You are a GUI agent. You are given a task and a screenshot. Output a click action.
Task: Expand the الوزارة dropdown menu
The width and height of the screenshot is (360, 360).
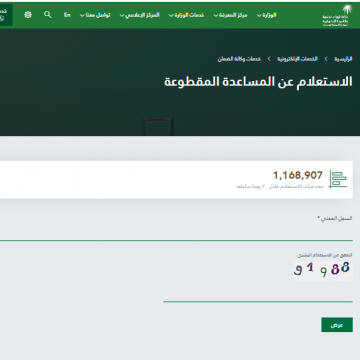point(267,15)
